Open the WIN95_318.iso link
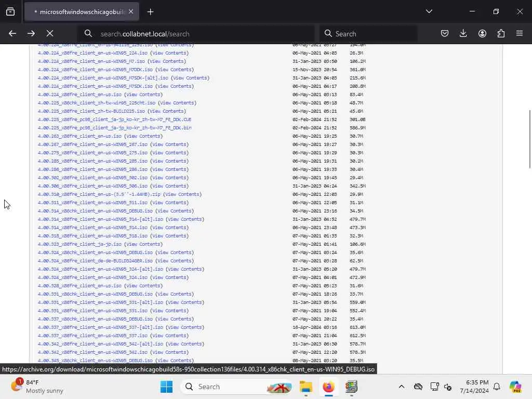 [92, 236]
